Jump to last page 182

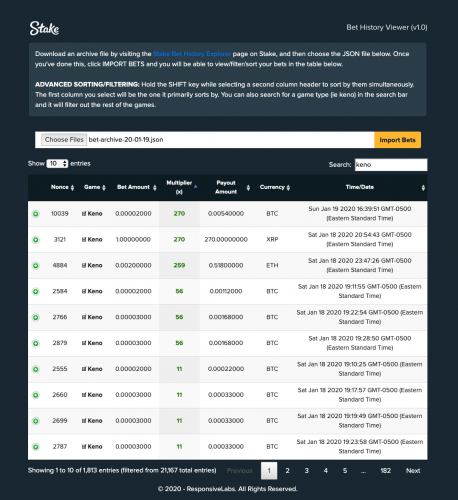386,471
